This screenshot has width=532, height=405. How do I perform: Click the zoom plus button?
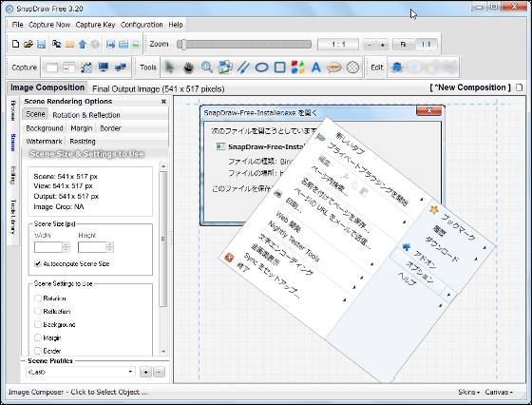382,45
